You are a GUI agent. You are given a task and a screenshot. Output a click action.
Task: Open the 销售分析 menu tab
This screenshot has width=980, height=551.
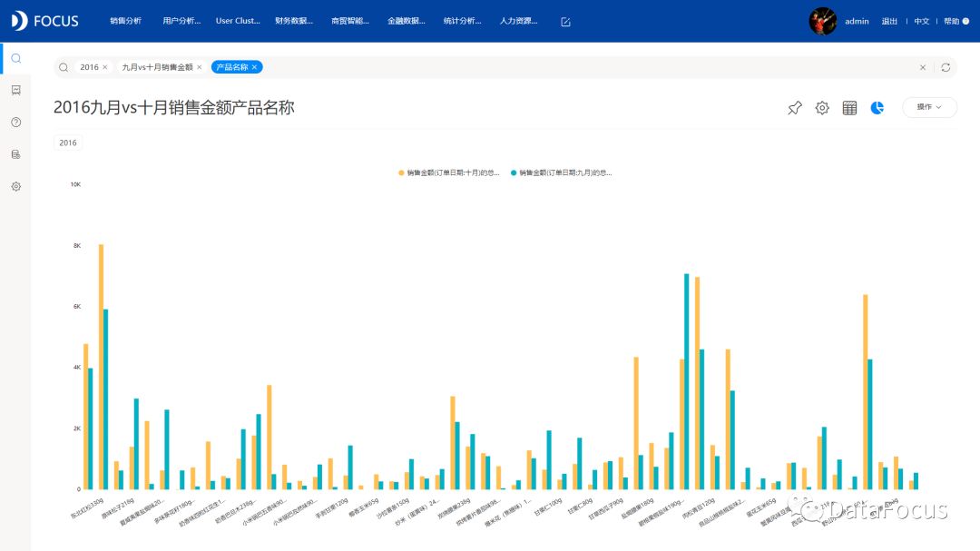click(x=125, y=21)
